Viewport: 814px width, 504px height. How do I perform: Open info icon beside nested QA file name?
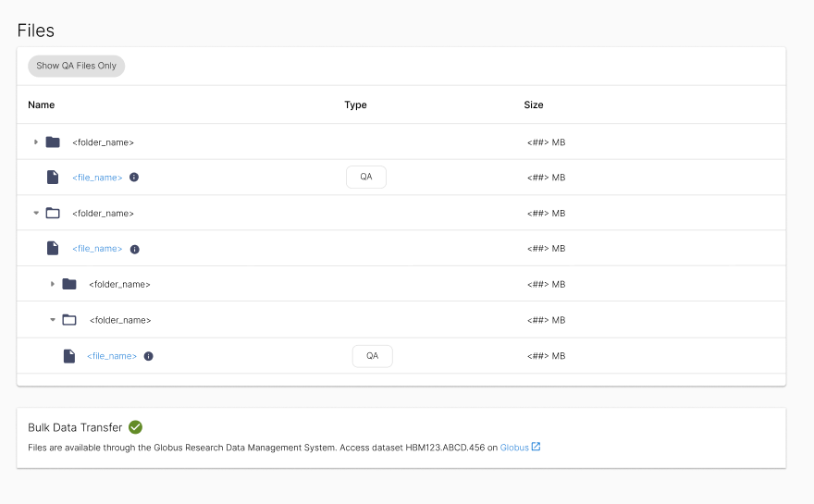pyautogui.click(x=149, y=356)
